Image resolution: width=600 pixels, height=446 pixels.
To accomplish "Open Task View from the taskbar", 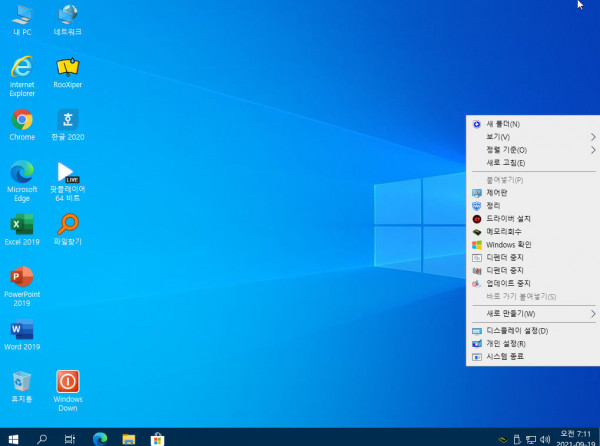I will coord(70,439).
